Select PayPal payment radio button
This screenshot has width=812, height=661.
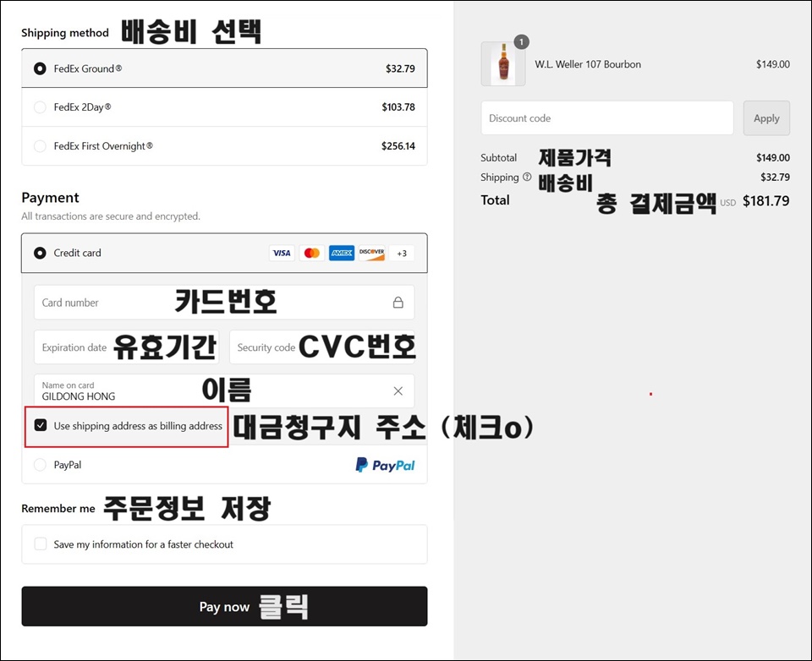pos(40,465)
